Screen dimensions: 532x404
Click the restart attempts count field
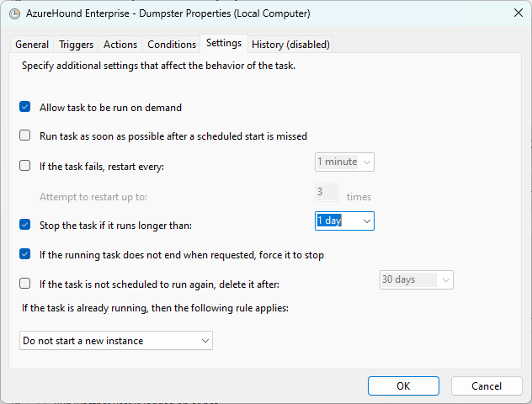tap(327, 193)
